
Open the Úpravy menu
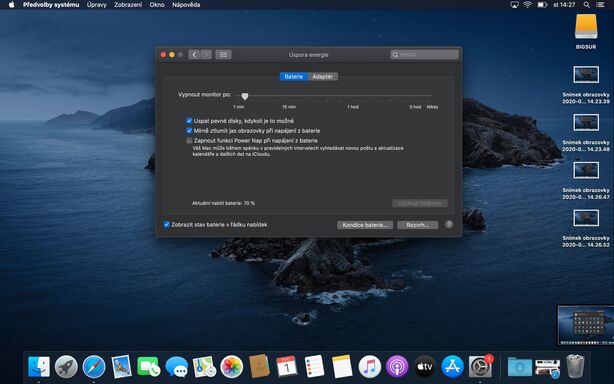click(x=97, y=5)
